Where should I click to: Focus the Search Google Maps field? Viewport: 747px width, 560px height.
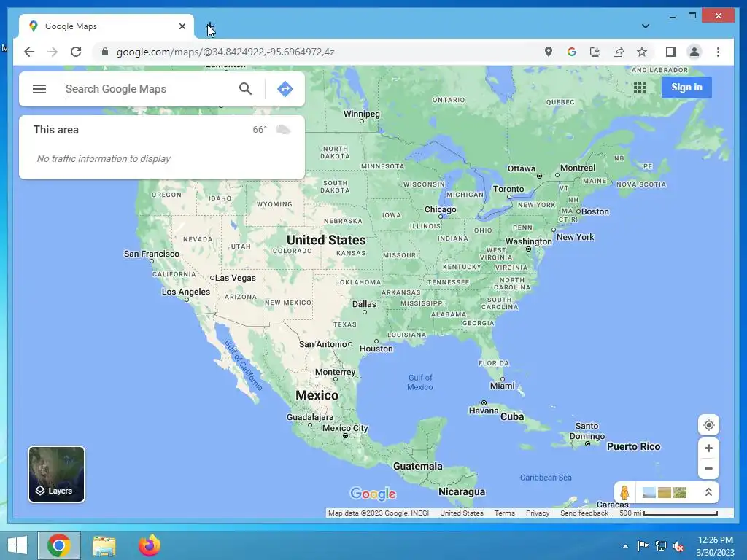point(147,88)
